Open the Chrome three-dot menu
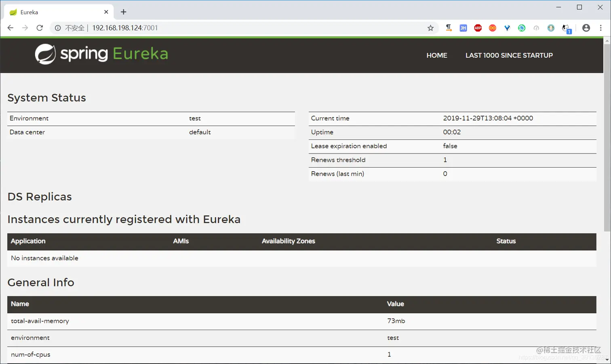This screenshot has width=611, height=364. pyautogui.click(x=601, y=28)
